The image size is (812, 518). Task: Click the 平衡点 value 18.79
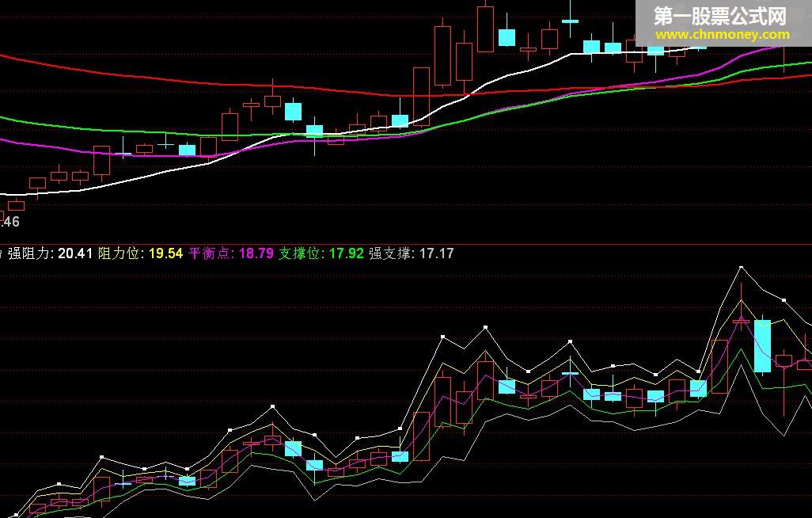coord(256,253)
